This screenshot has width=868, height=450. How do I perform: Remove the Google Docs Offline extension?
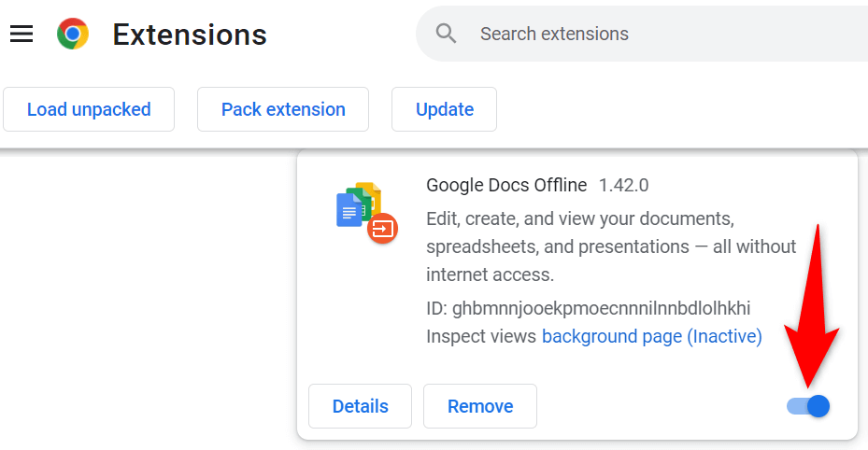480,406
